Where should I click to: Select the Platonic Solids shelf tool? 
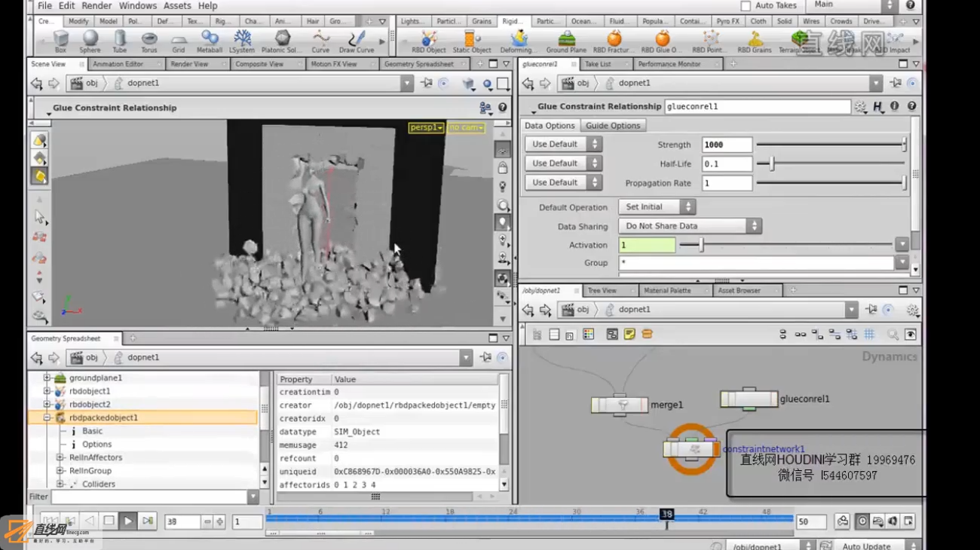281,41
